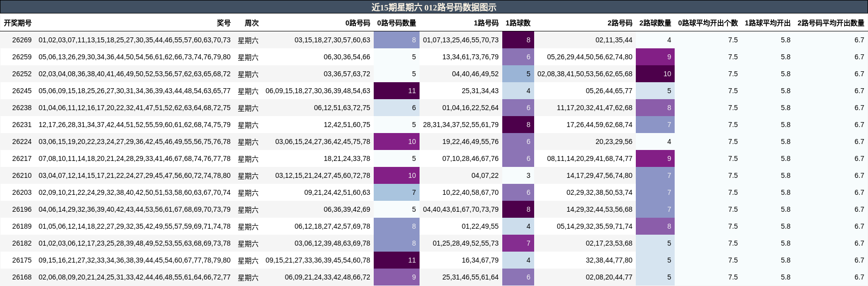Click the 0路号码数量 cell in row 26168
Viewport: 868px width, 286px height.
coord(397,277)
